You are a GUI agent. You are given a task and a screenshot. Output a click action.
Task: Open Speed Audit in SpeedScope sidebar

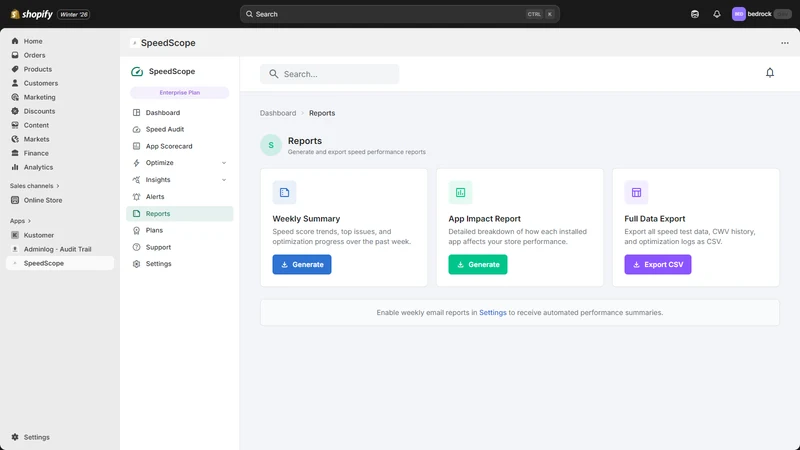(x=179, y=129)
